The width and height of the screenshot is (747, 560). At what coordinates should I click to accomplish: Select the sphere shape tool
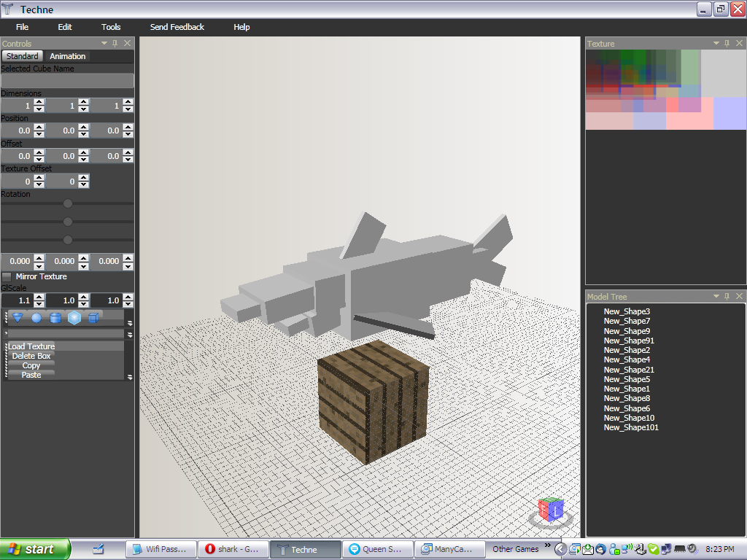(x=36, y=317)
